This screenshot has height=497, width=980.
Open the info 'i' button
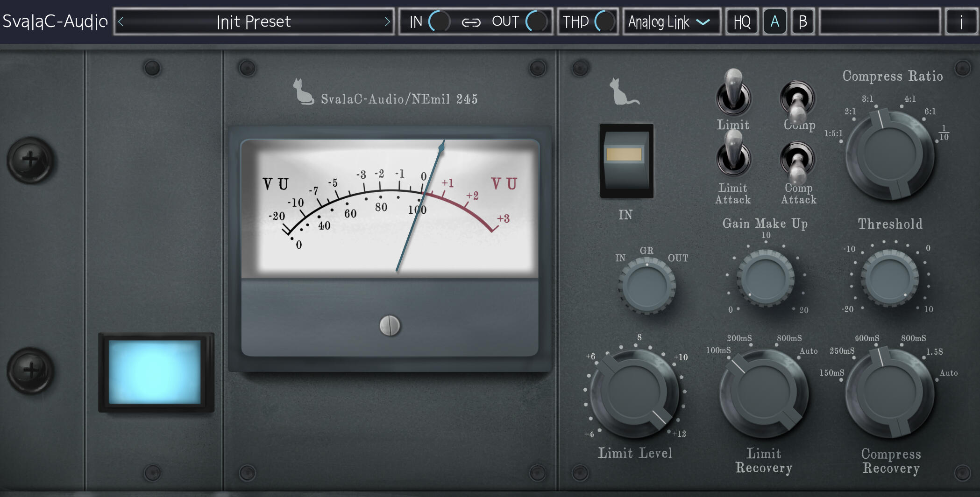pos(961,21)
